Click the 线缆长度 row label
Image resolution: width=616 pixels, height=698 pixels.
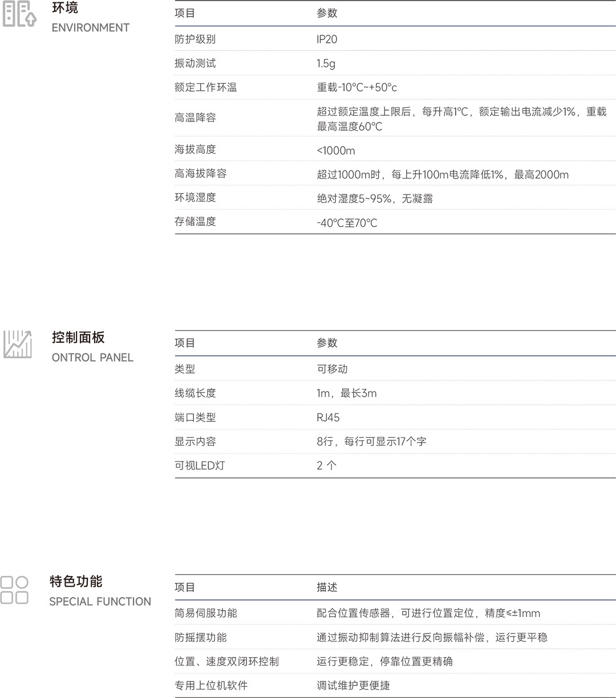coord(195,393)
